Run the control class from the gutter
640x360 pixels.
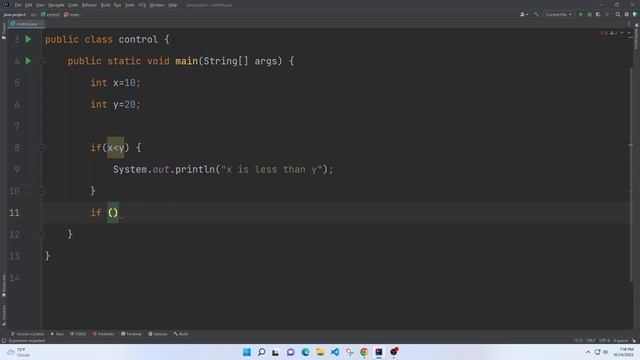[28, 40]
